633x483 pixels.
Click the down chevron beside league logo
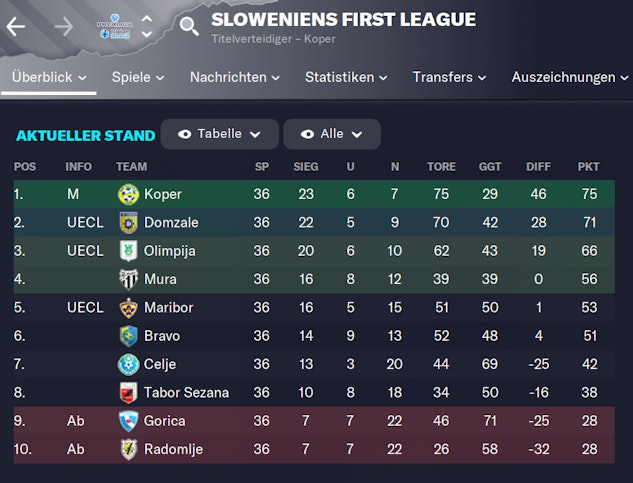(147, 35)
